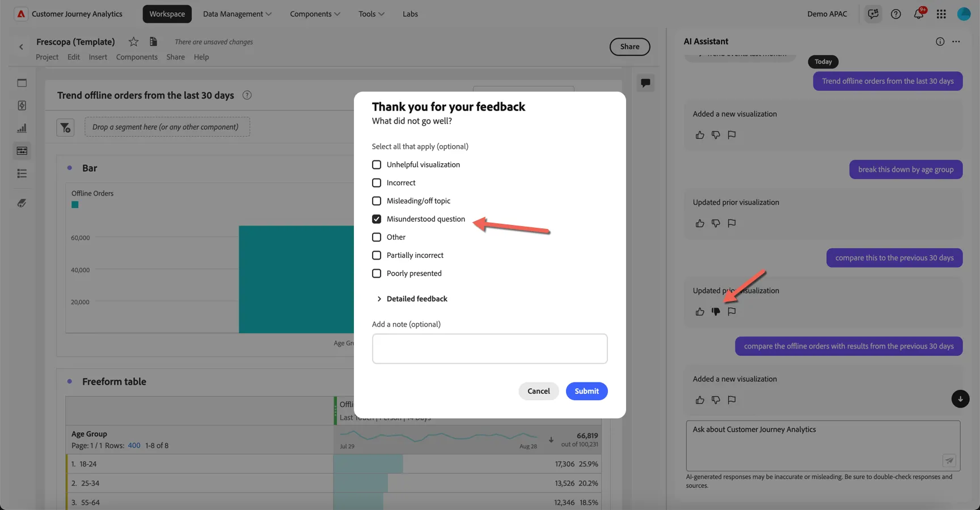Click Demo APAC organization switcher
This screenshot has width=980, height=510.
[827, 14]
